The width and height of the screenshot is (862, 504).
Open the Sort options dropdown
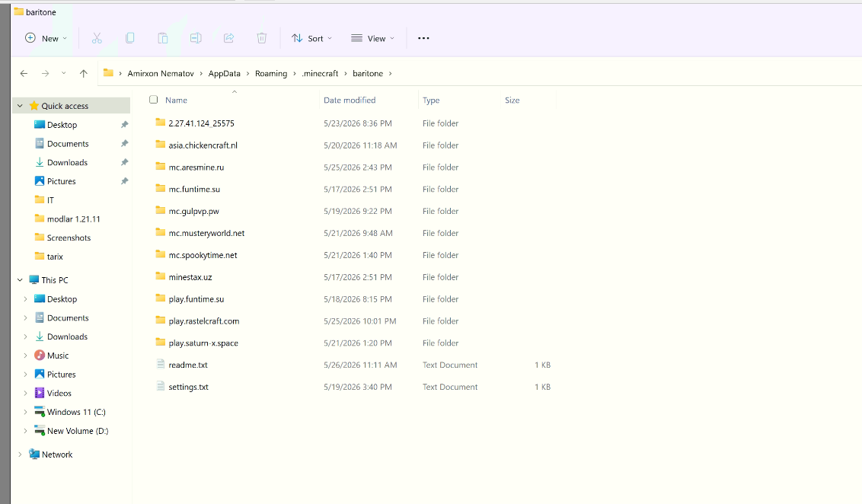coord(311,38)
